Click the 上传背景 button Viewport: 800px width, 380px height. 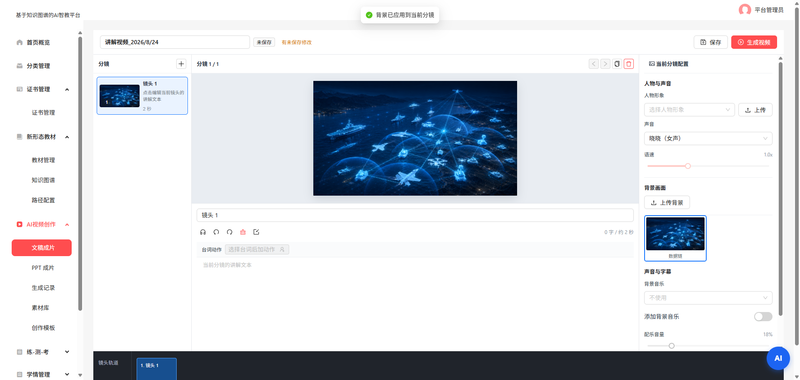667,202
